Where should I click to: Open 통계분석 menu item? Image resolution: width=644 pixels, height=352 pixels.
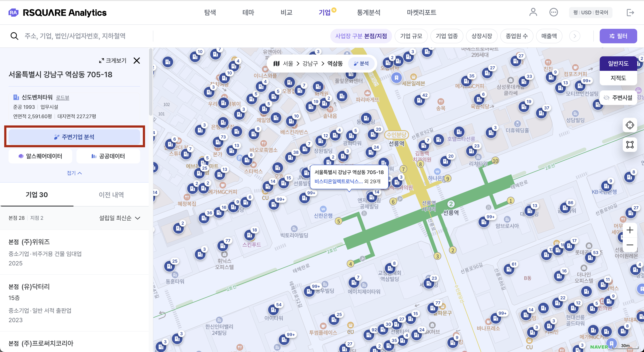[x=368, y=12]
